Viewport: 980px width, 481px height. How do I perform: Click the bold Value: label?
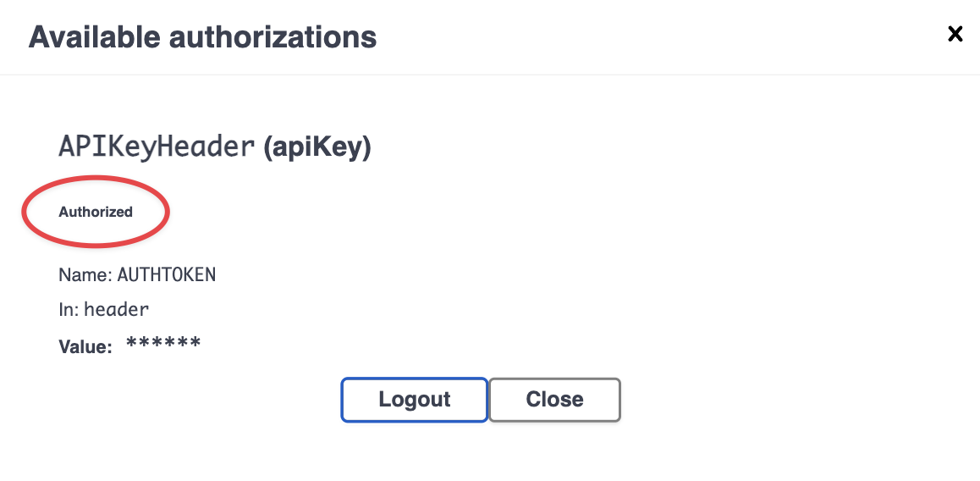[85, 346]
